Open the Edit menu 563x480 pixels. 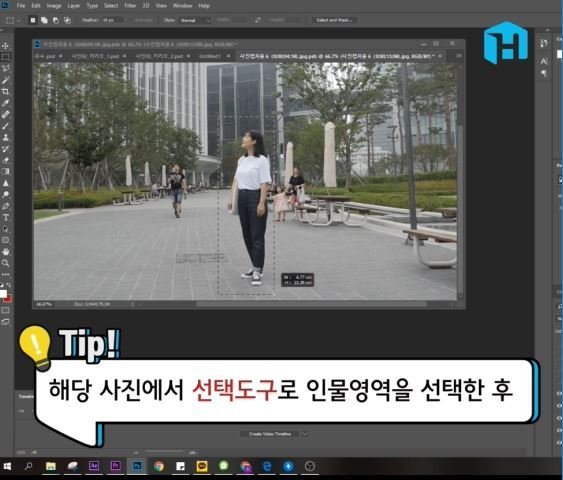point(36,6)
